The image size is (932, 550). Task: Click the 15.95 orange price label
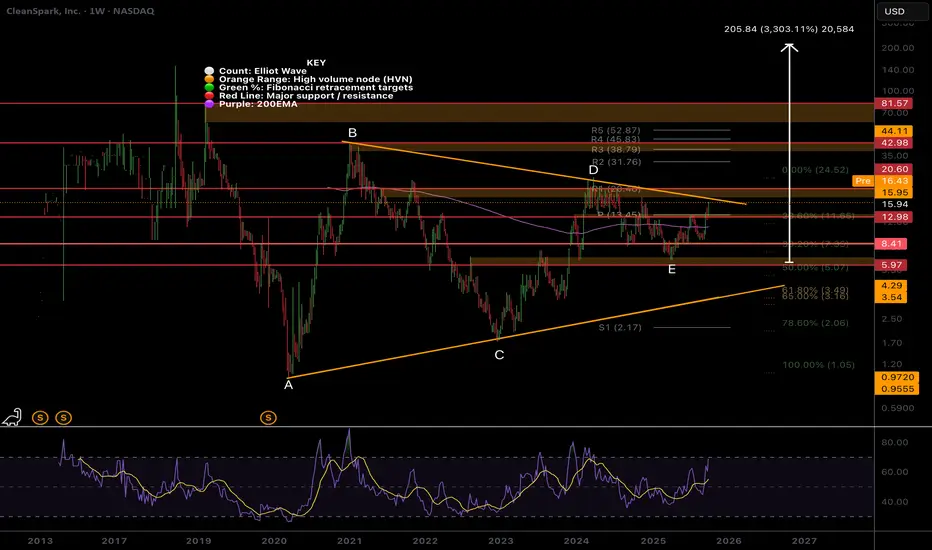tap(894, 193)
